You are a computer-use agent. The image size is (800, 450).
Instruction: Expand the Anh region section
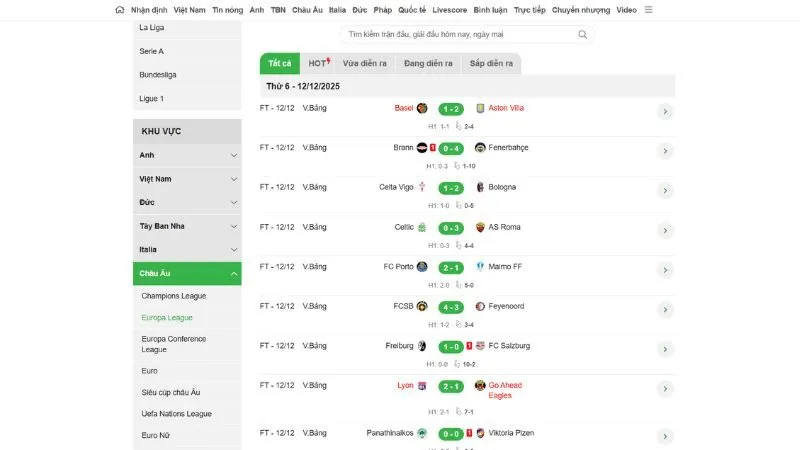234,155
